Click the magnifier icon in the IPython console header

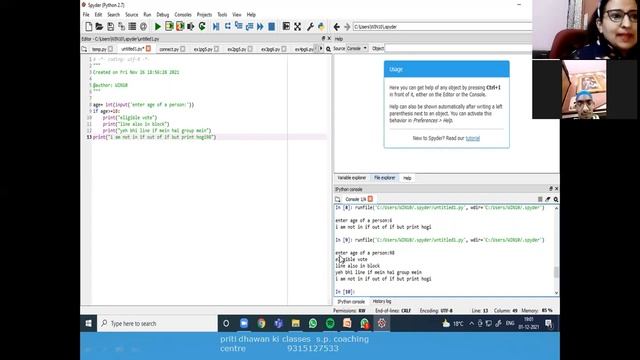pyautogui.click(x=556, y=199)
